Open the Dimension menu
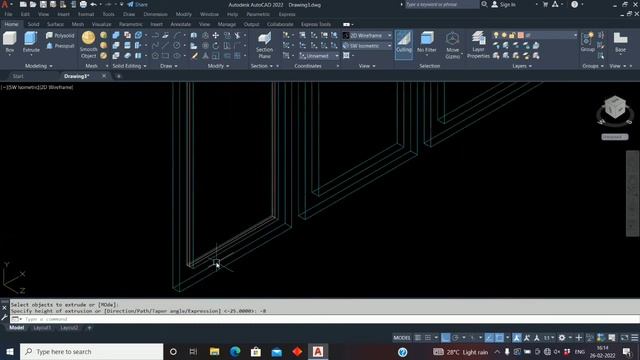This screenshot has width=640, height=360. pyautogui.click(x=155, y=14)
